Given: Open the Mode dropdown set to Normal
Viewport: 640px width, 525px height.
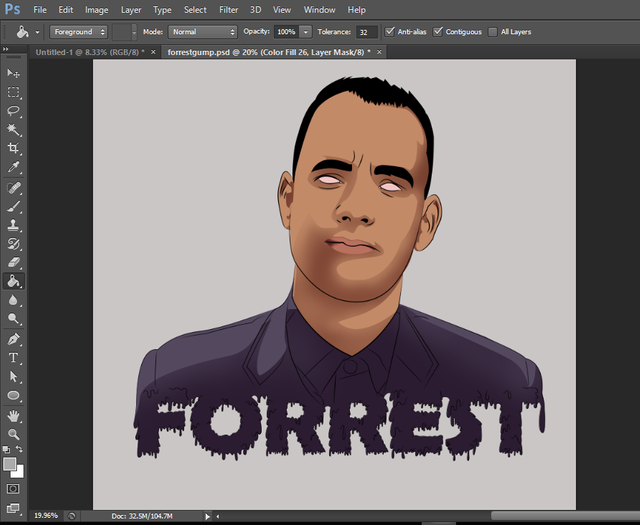Looking at the screenshot, I should coord(202,32).
